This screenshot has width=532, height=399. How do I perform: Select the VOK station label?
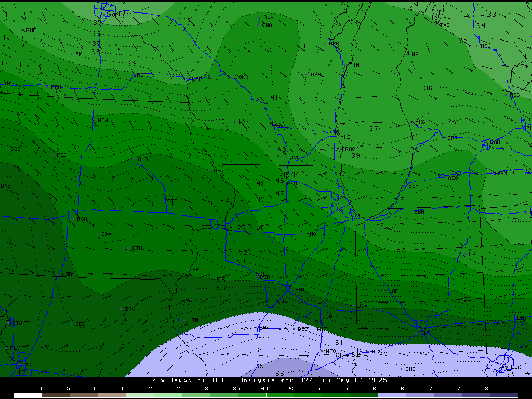click(240, 77)
